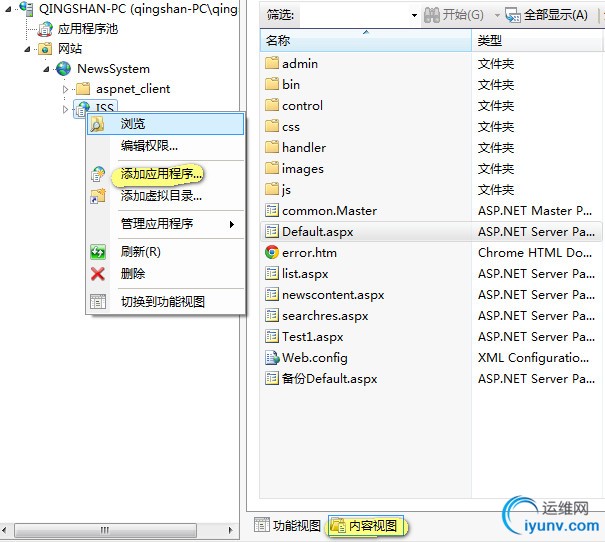605x542 pixels.
Task: Click the 开始(G) filter button
Action: [453, 15]
